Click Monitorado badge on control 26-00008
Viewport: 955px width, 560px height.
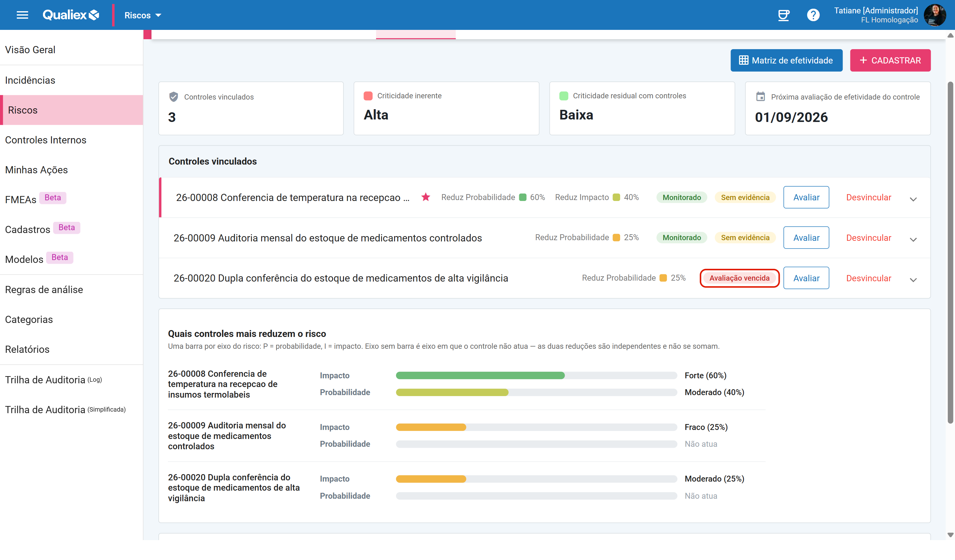[x=681, y=198]
